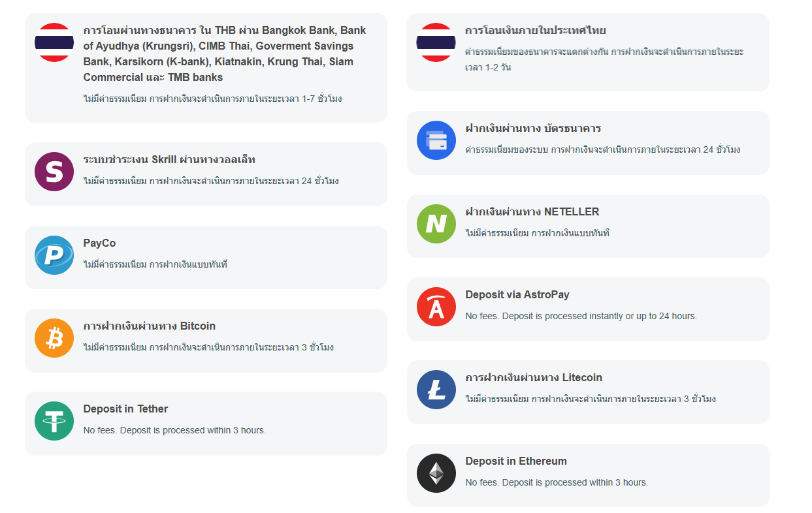The image size is (812, 513).
Task: Select the orange Bitcoin icon
Action: (54, 338)
